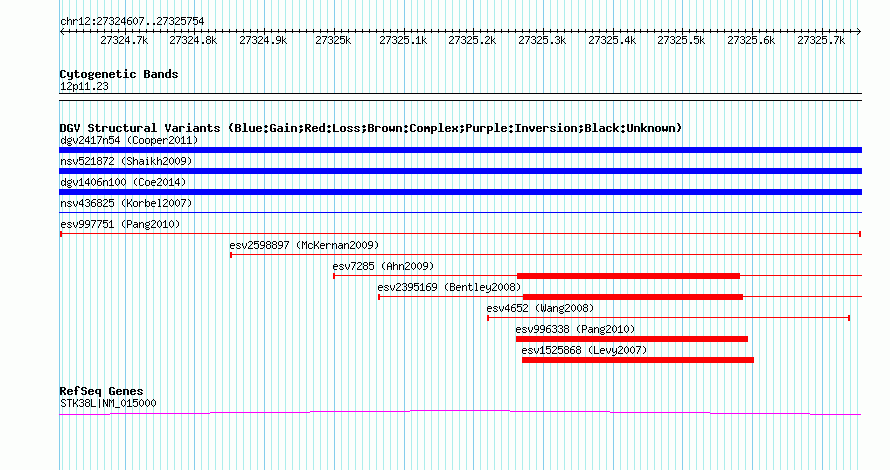Click the 27325.3k ruler tick label

(x=542, y=40)
